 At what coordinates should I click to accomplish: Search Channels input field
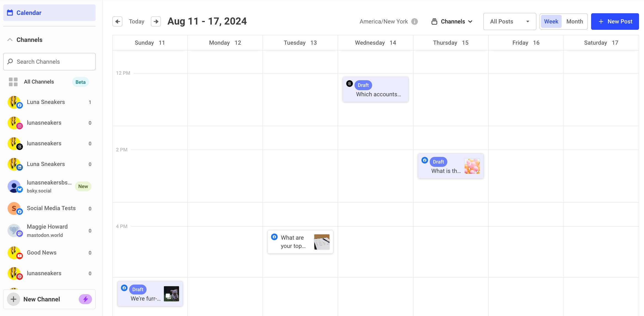tap(49, 61)
